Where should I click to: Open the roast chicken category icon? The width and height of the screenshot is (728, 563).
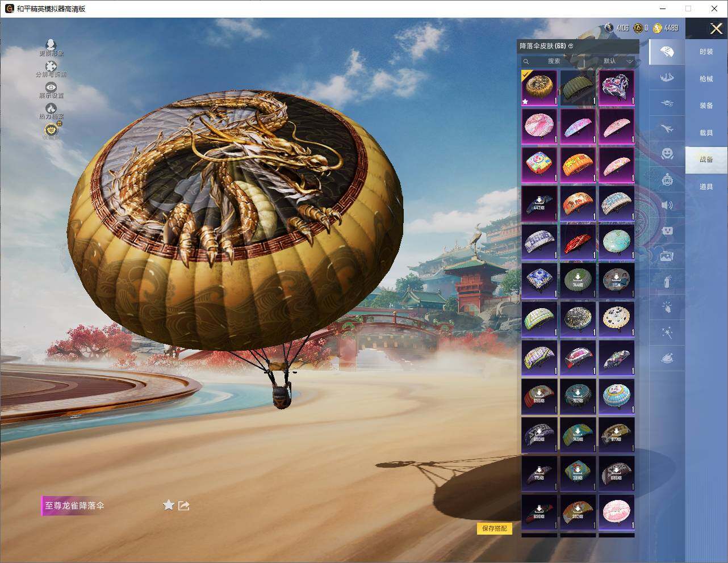667,358
